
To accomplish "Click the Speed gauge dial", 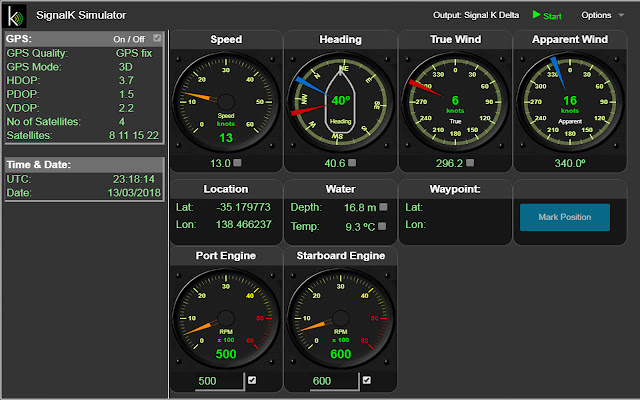I will click(x=226, y=101).
